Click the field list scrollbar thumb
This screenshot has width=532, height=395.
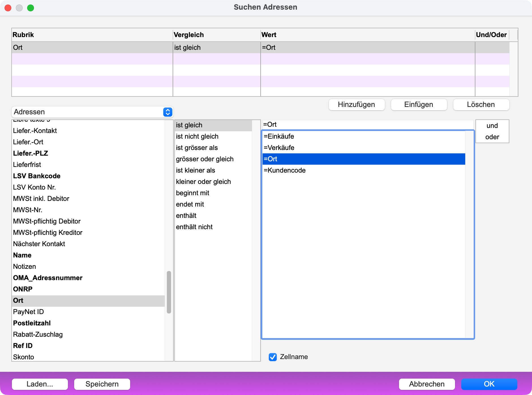tap(169, 292)
